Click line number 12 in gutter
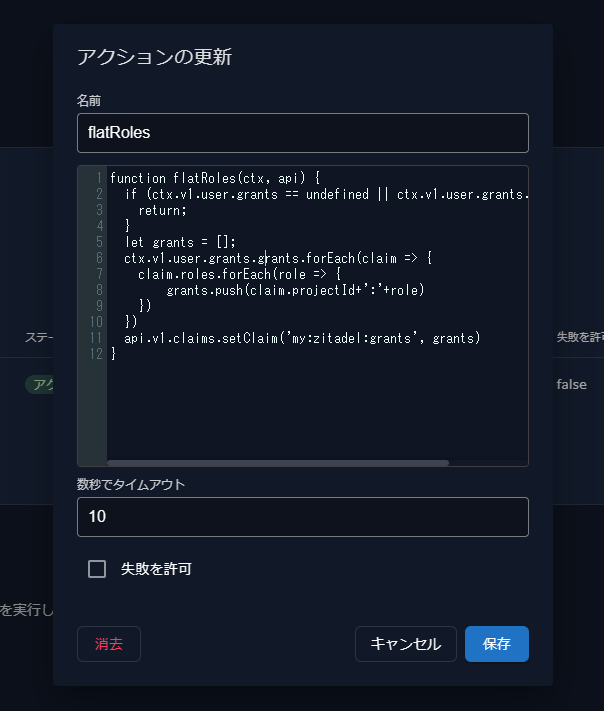The width and height of the screenshot is (604, 711). (x=96, y=354)
